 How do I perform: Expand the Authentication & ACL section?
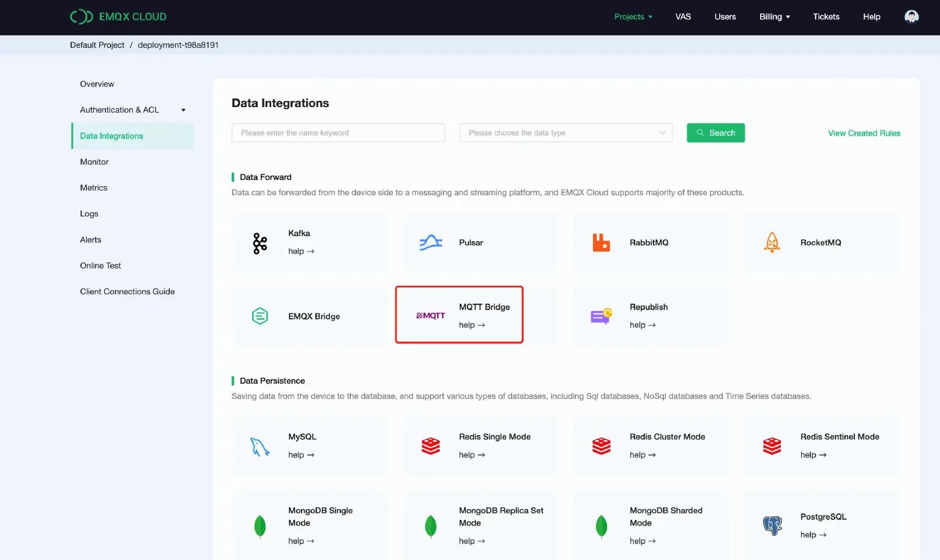click(132, 110)
